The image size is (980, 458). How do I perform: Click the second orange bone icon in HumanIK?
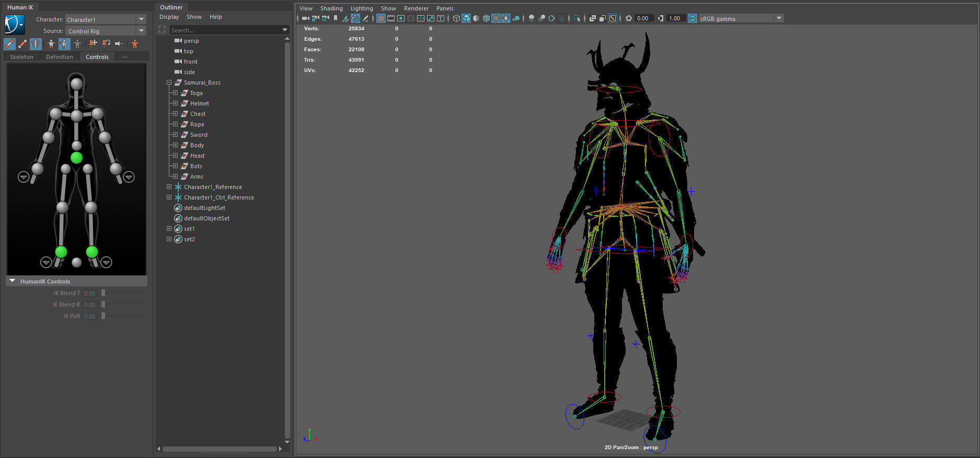click(x=22, y=44)
